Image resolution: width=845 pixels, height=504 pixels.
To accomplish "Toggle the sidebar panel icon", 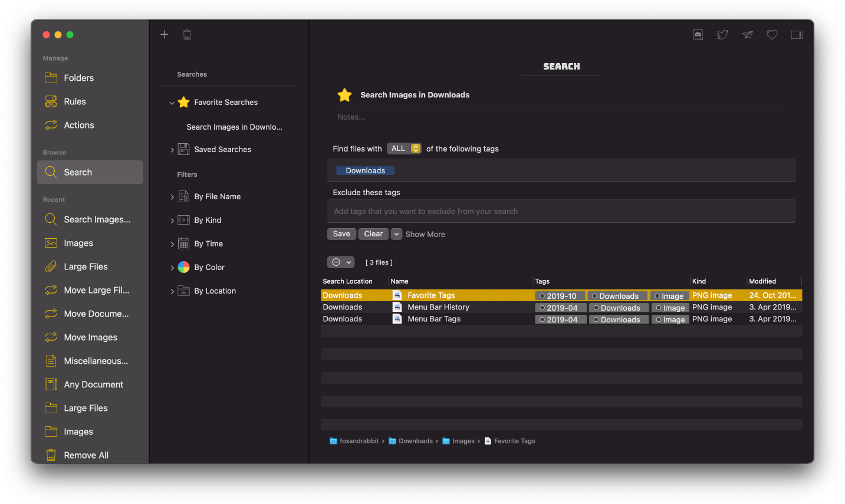I will 797,34.
